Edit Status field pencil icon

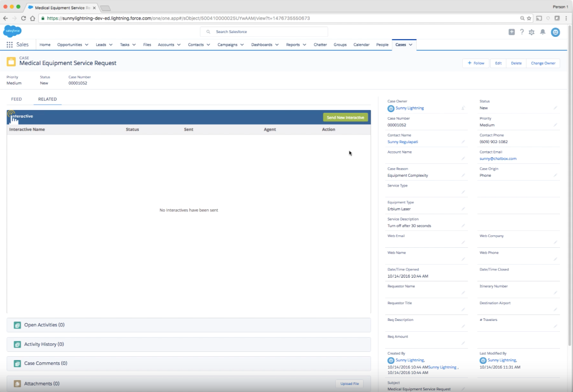[555, 108]
